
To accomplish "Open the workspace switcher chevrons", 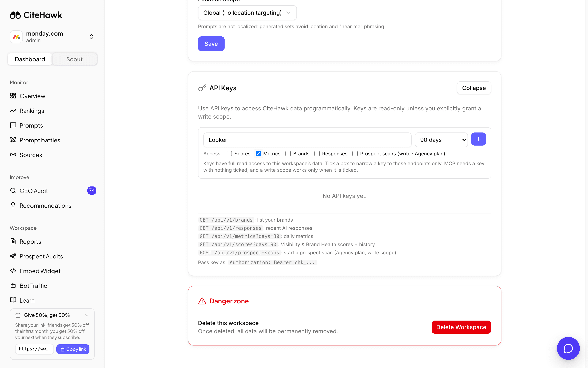I will 91,37.
